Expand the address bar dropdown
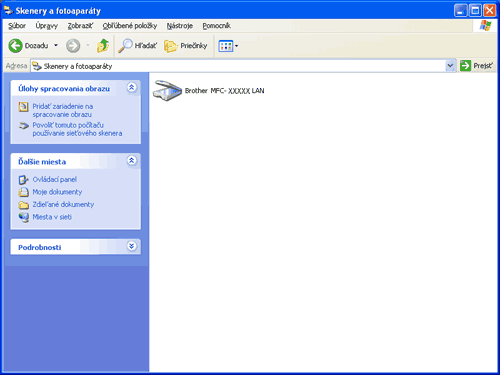Viewport: 500px width, 375px height. point(450,66)
